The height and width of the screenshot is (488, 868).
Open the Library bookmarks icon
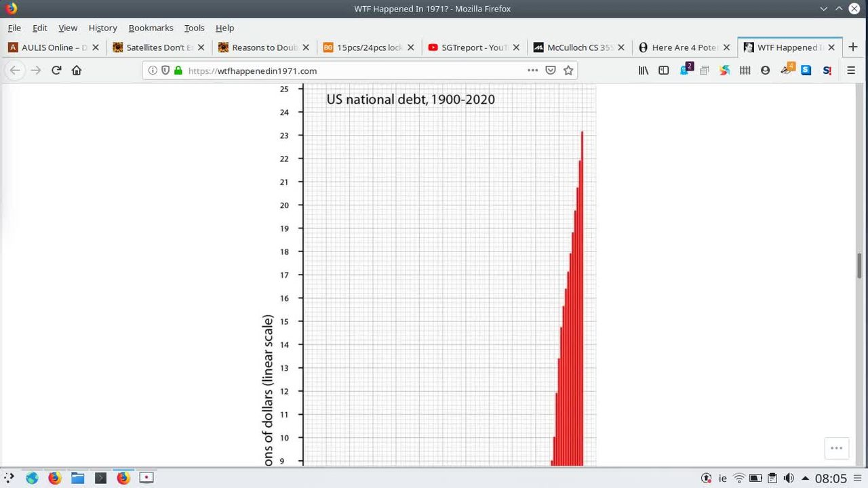click(644, 70)
